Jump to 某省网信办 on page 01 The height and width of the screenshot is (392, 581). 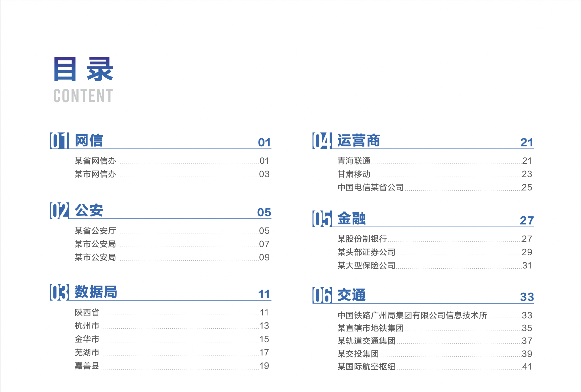(x=95, y=161)
